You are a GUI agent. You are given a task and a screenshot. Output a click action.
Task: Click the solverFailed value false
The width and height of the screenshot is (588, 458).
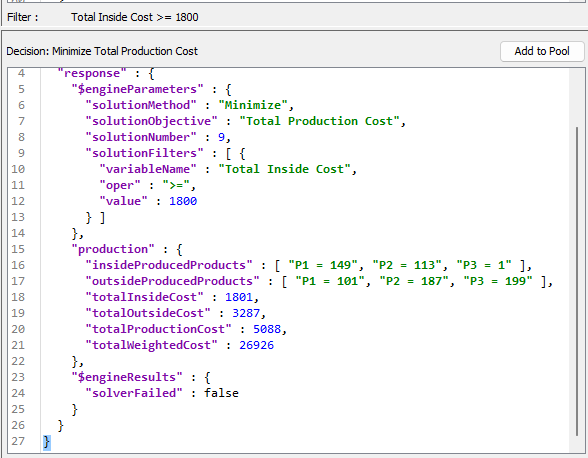pos(221,393)
